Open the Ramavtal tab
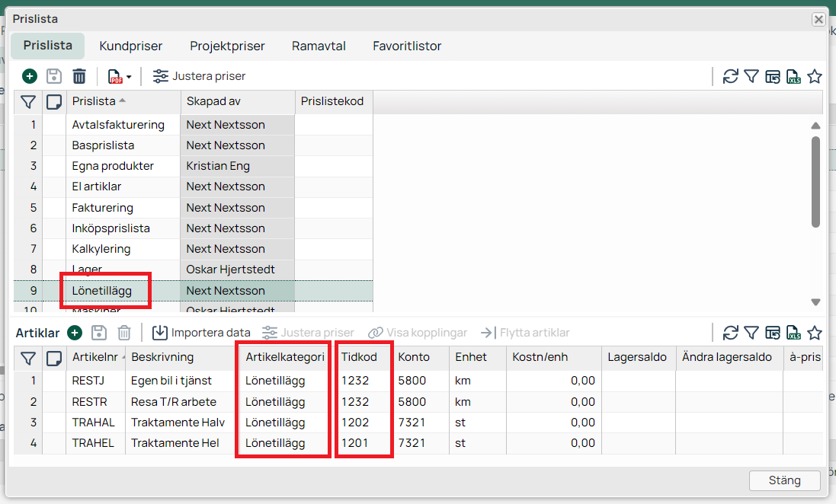The width and height of the screenshot is (836, 504). pyautogui.click(x=319, y=46)
